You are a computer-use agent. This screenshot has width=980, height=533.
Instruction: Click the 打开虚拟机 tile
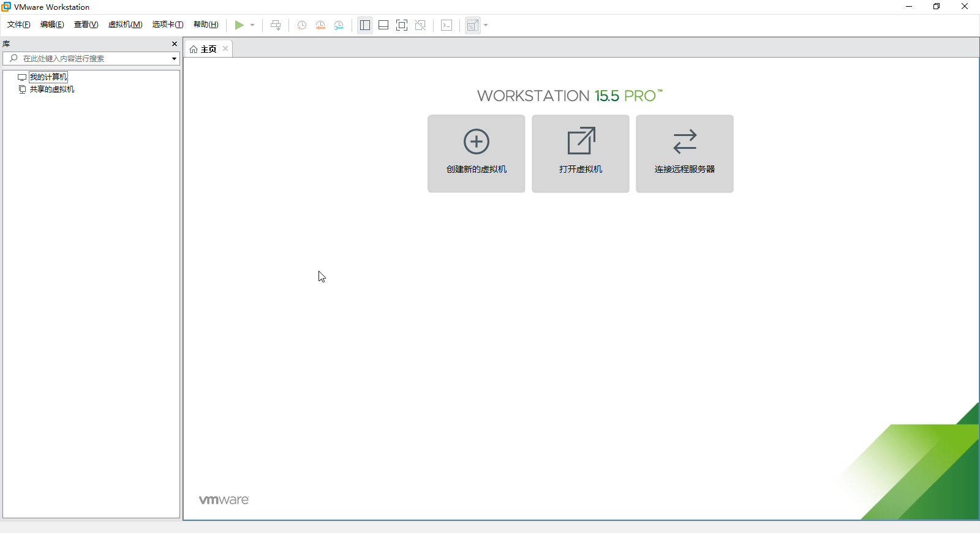581,154
